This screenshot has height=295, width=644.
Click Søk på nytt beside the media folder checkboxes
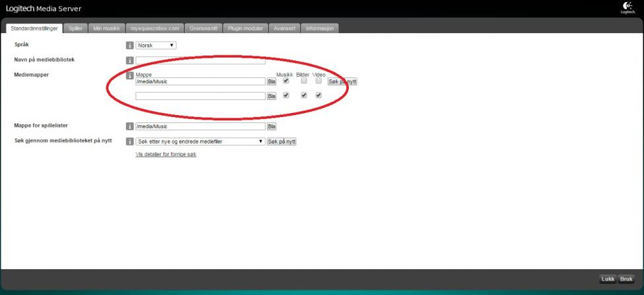(x=342, y=81)
